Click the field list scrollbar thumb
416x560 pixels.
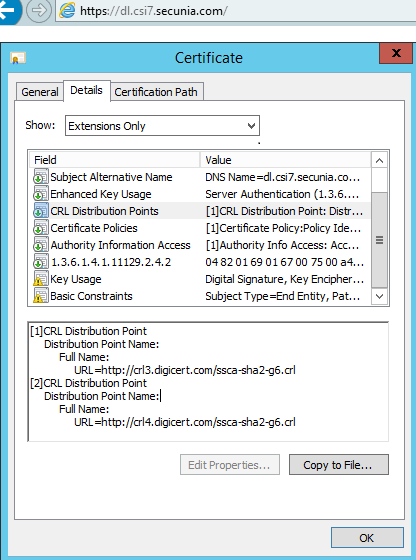[x=379, y=240]
